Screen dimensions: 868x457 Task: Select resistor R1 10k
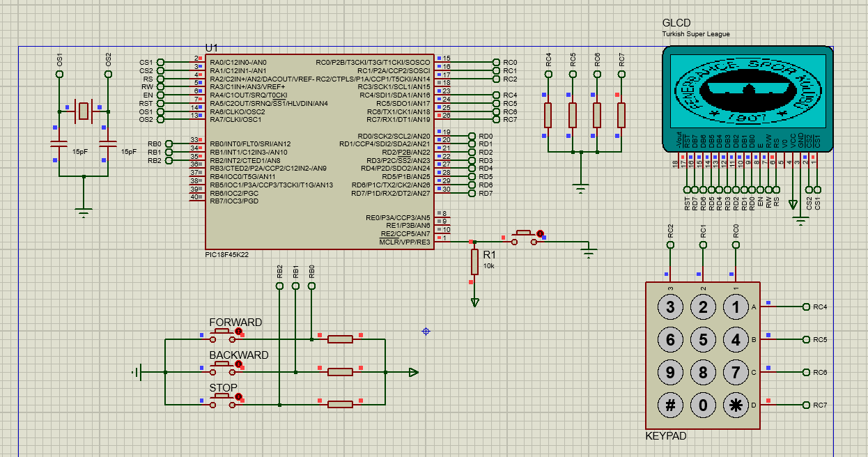click(x=474, y=261)
